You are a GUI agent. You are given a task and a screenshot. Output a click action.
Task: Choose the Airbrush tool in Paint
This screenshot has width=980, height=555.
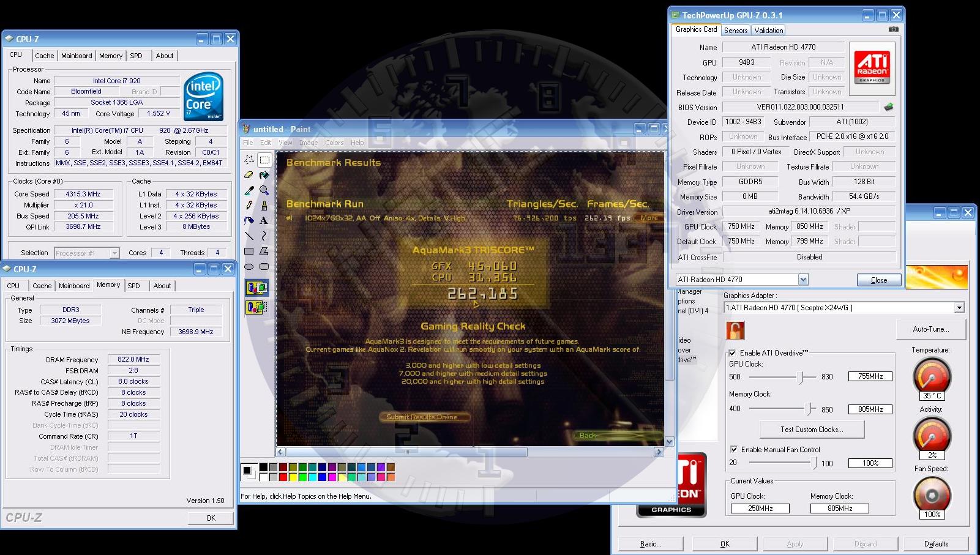click(x=249, y=220)
